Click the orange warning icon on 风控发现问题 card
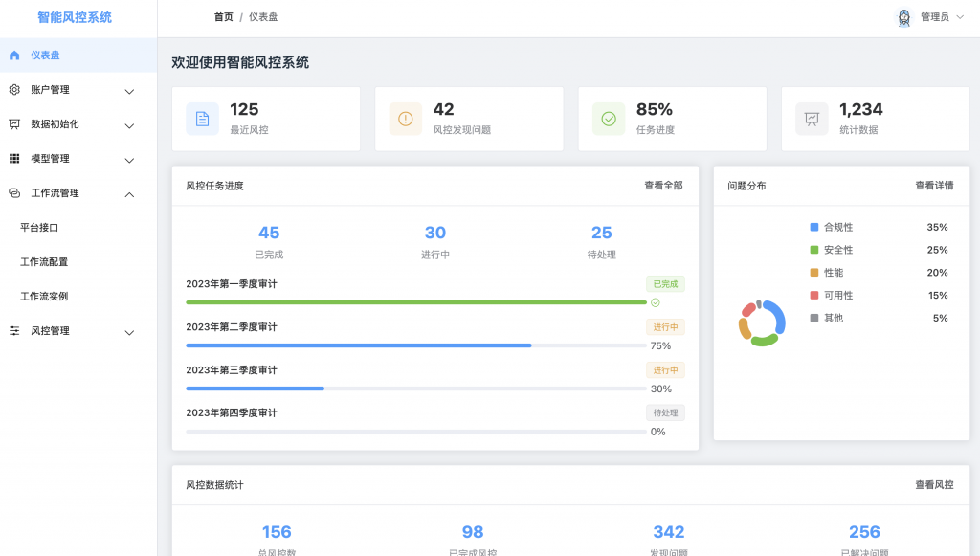This screenshot has width=980, height=556. coord(405,118)
